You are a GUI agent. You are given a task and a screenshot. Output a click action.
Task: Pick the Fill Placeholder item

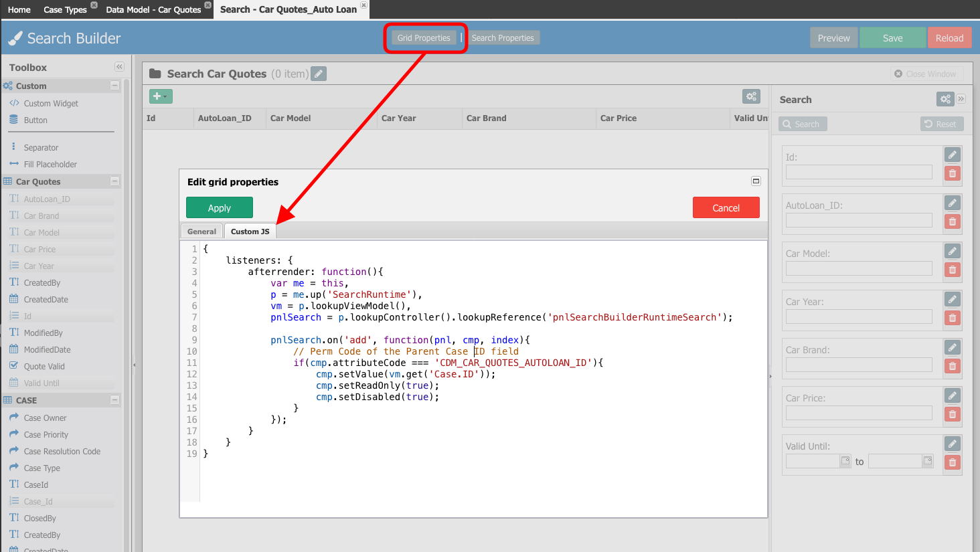click(x=50, y=165)
